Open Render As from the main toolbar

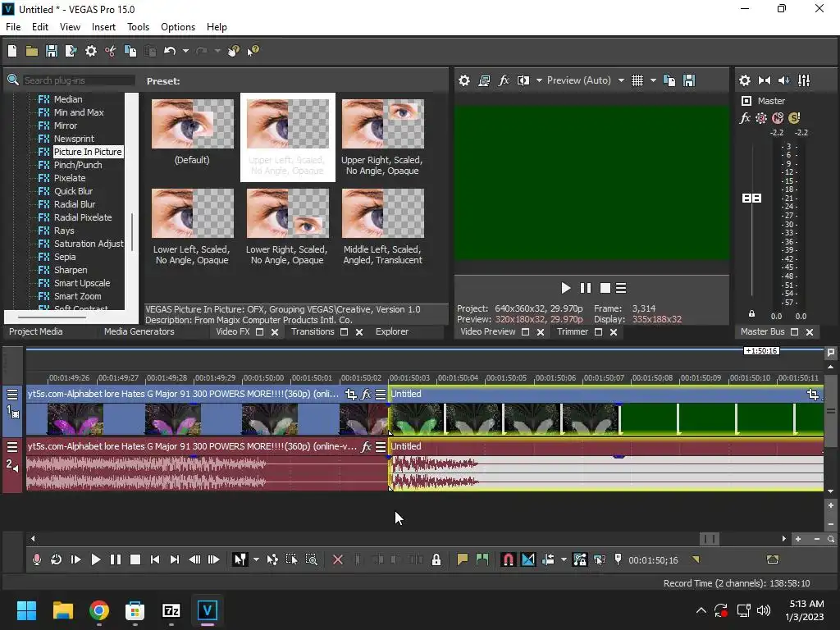[71, 51]
